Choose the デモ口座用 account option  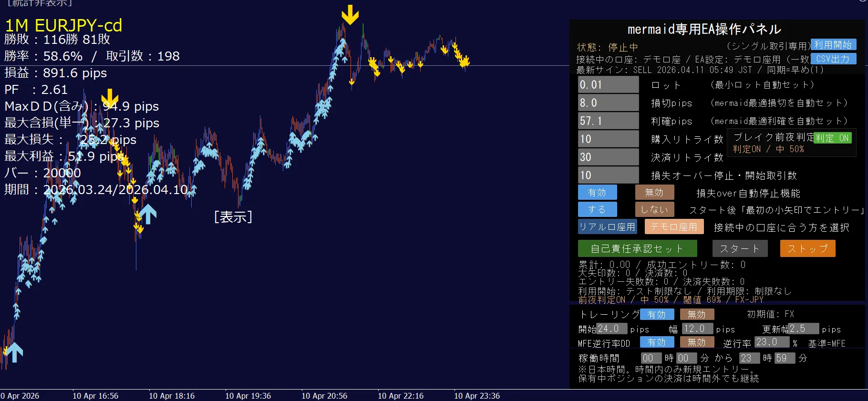click(674, 227)
